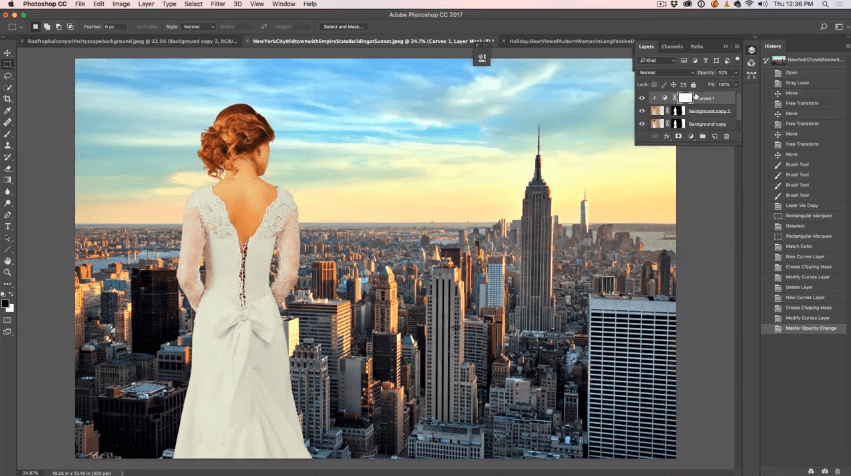Click Add layer style fx icon

coord(666,137)
